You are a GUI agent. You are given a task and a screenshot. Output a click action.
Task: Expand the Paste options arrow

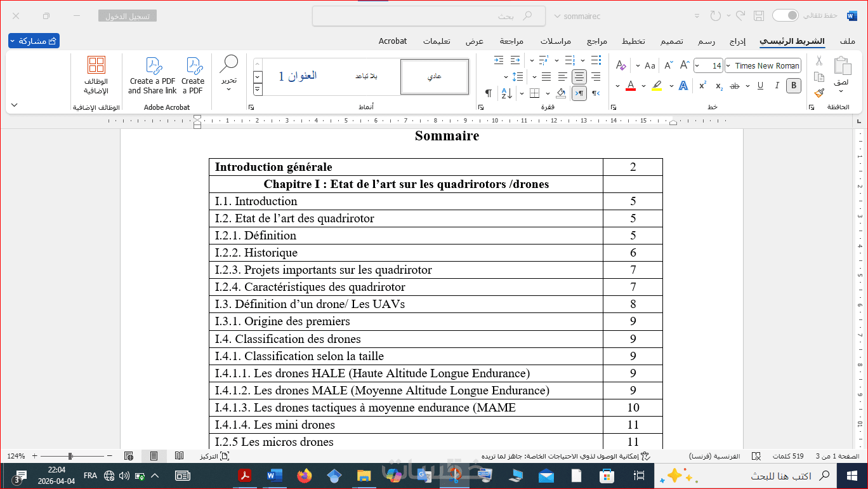pos(842,92)
